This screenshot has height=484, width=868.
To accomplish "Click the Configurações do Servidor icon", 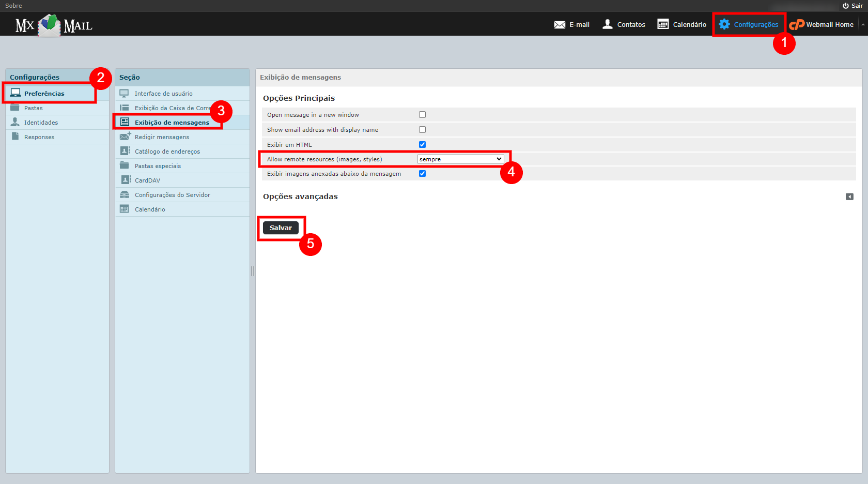I will (x=125, y=194).
